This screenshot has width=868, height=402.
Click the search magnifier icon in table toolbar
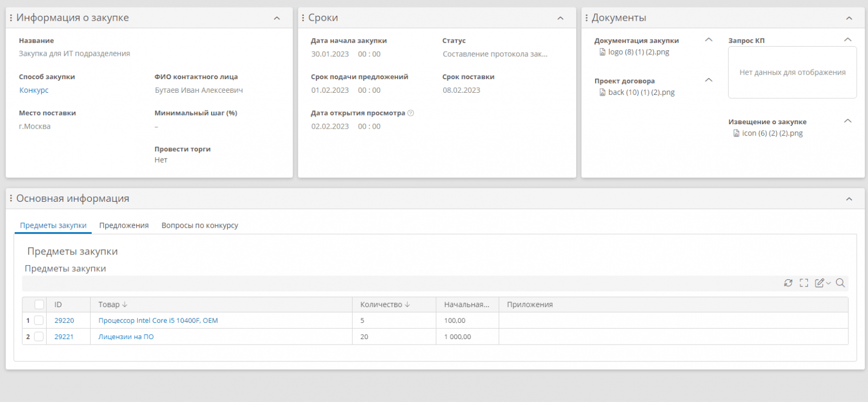pos(840,283)
